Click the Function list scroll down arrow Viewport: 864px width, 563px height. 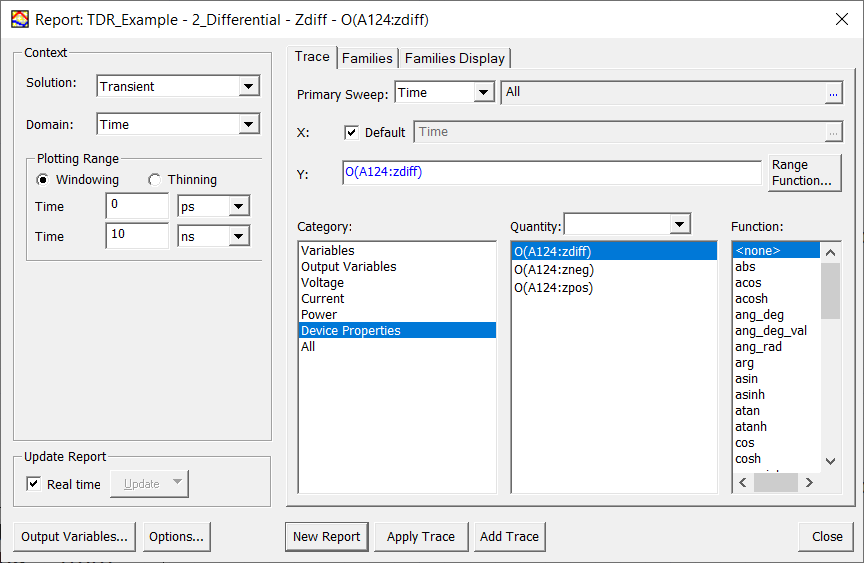[x=830, y=461]
